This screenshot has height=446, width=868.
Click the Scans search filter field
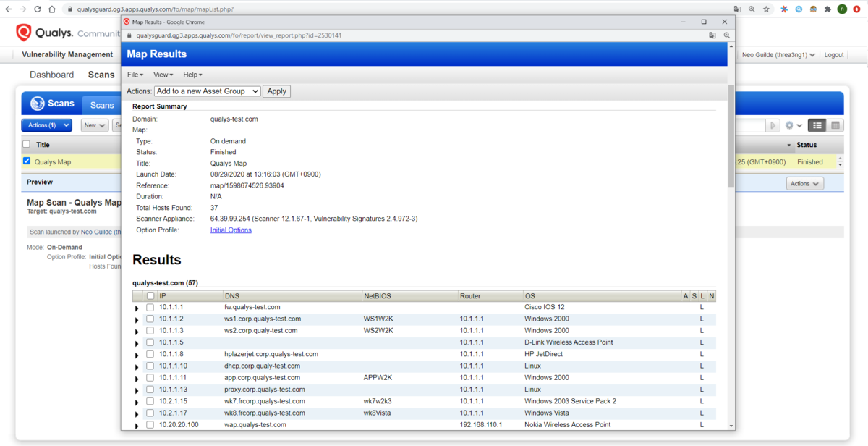coord(750,125)
